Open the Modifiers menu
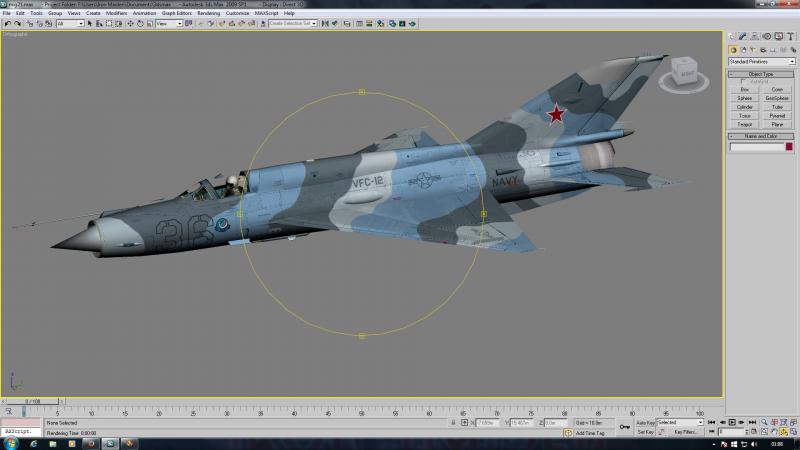This screenshot has height=450, width=800. click(x=116, y=13)
